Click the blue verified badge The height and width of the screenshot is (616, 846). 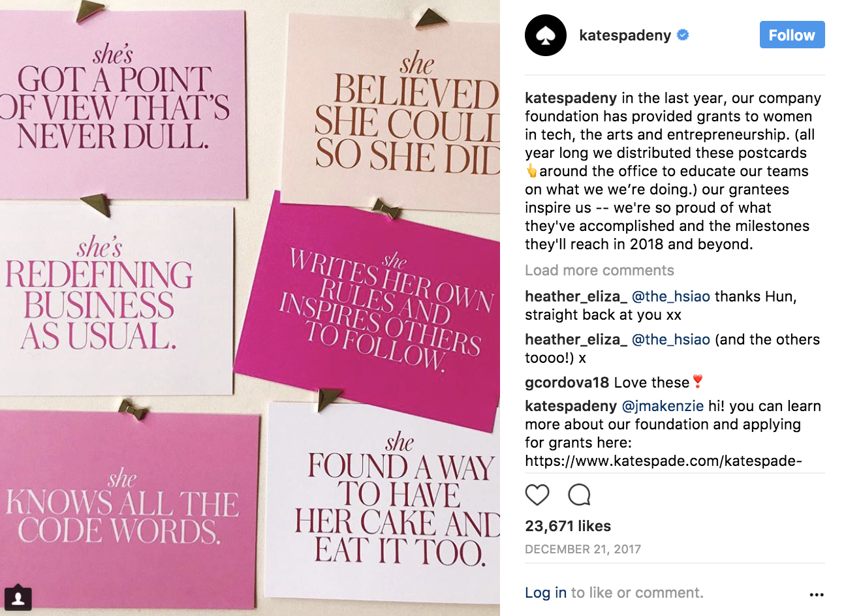(x=683, y=35)
